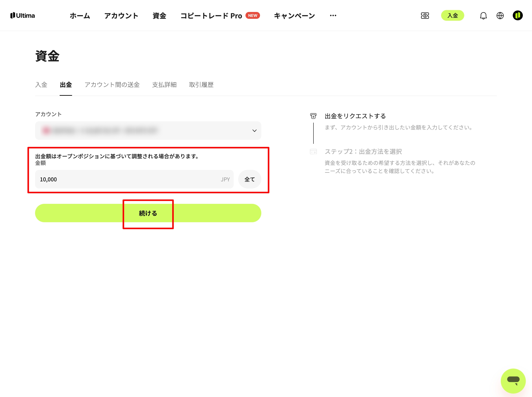Screen dimensions: 532x397
Task: Click the green 入金 header button
Action: [x=452, y=16]
